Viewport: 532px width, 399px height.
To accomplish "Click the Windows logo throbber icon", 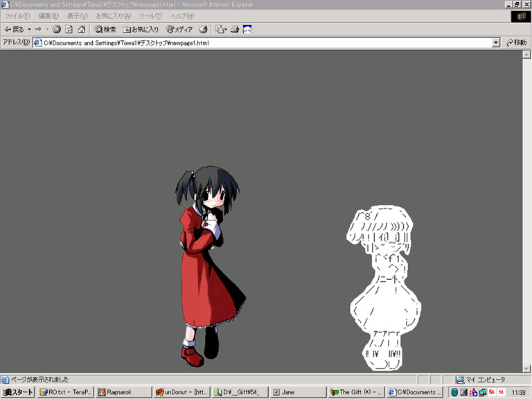I will 520,17.
